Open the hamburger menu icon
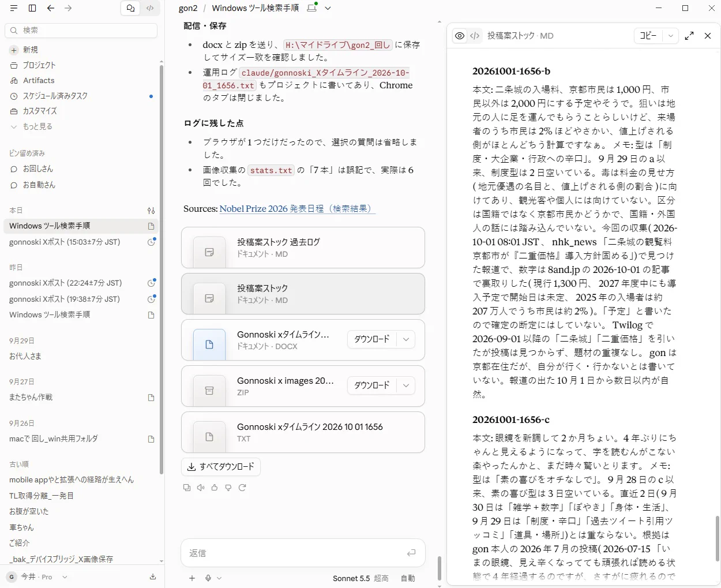Image resolution: width=721 pixels, height=588 pixels. (x=14, y=8)
